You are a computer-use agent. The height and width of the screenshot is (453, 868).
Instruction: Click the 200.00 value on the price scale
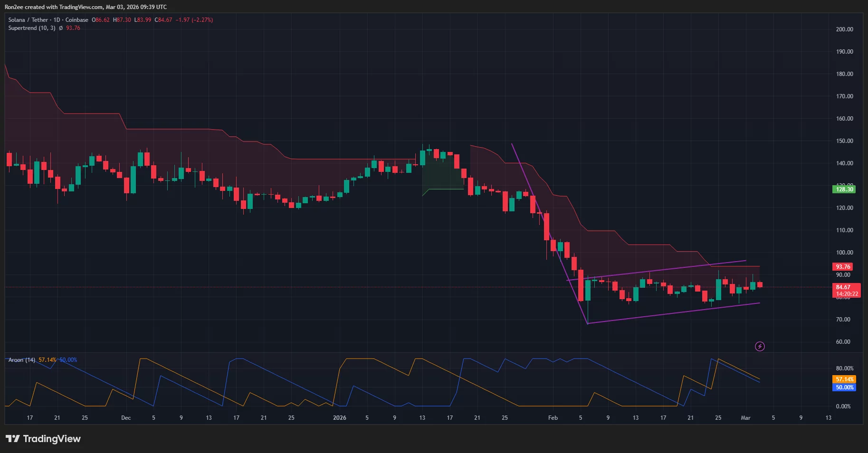844,29
